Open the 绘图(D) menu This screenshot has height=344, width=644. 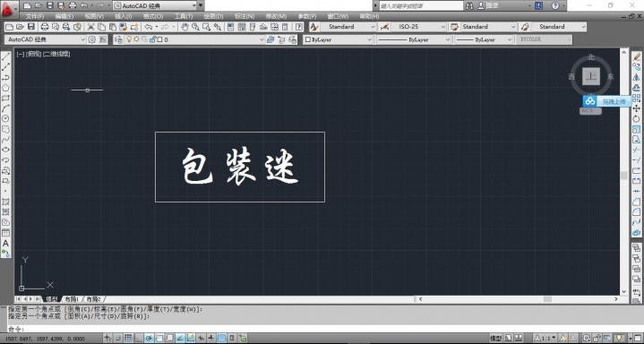point(213,16)
